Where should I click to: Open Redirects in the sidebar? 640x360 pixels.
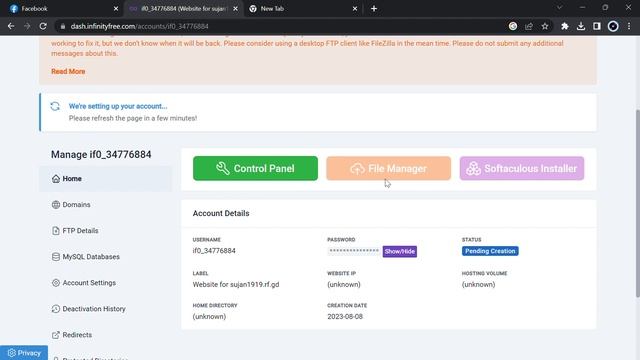click(x=105, y=335)
